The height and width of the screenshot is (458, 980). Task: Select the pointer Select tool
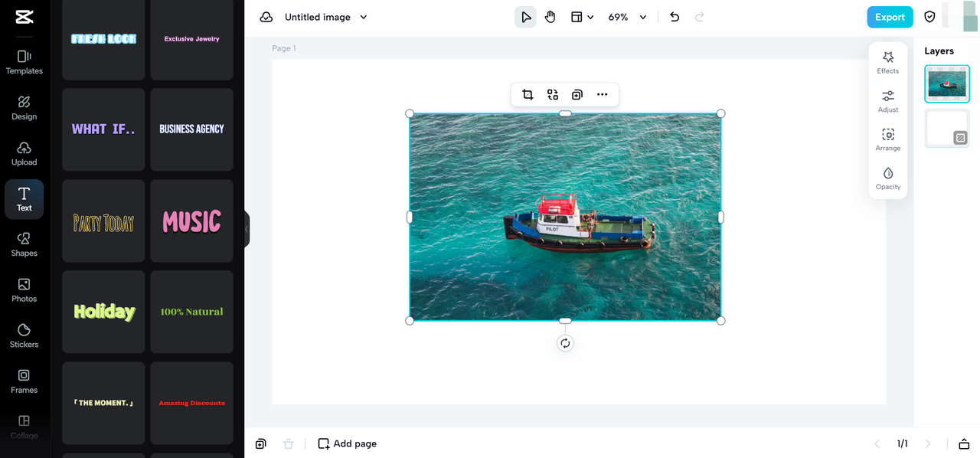click(525, 17)
